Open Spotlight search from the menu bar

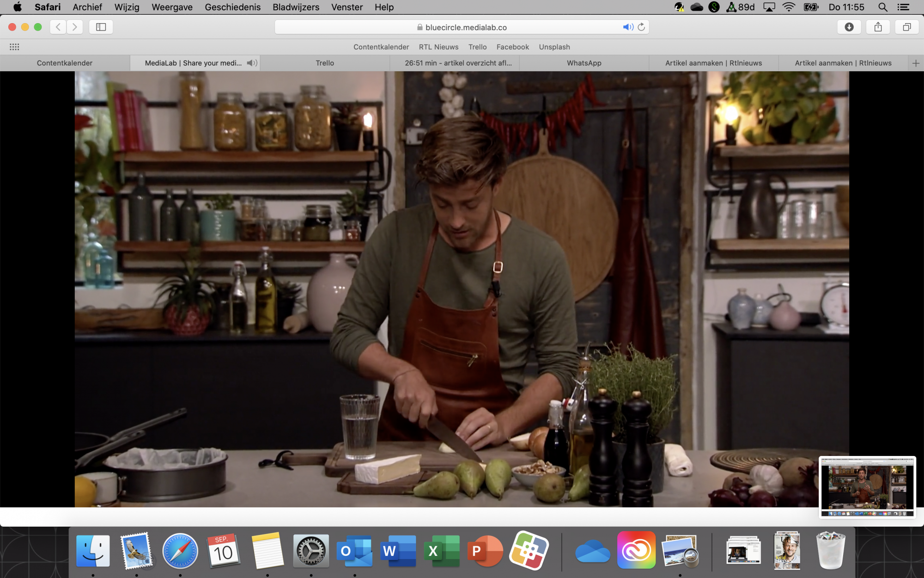pyautogui.click(x=882, y=7)
